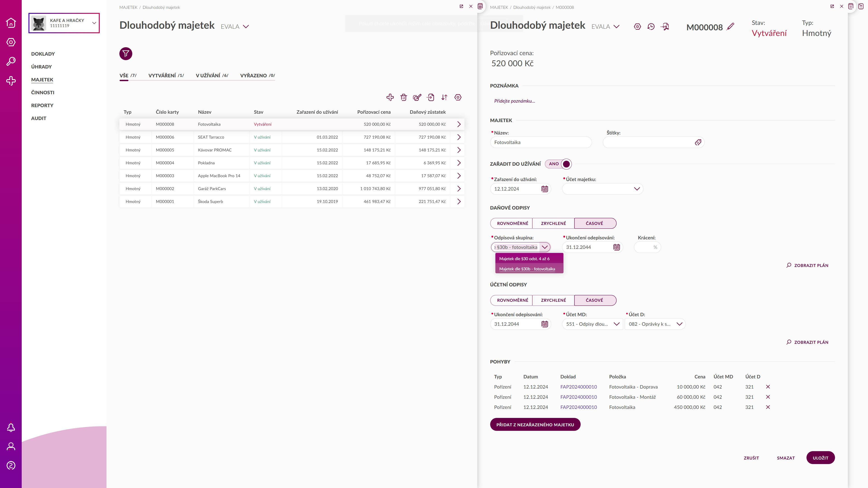Choose Majetek dle §30 odst. 4 až 6
This screenshot has height=488, width=868.
529,259
